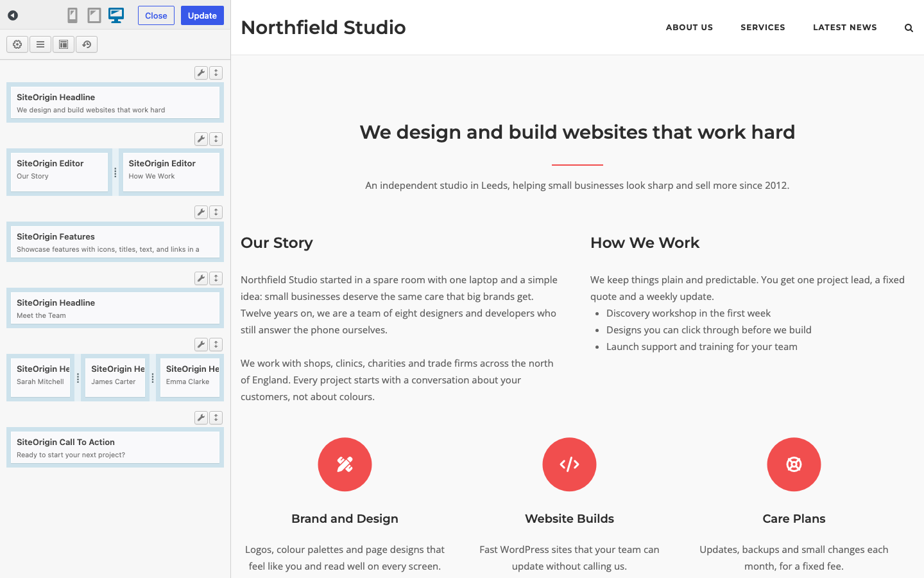Click the back arrow icon in the builder header
The width and height of the screenshot is (924, 578).
click(x=13, y=15)
